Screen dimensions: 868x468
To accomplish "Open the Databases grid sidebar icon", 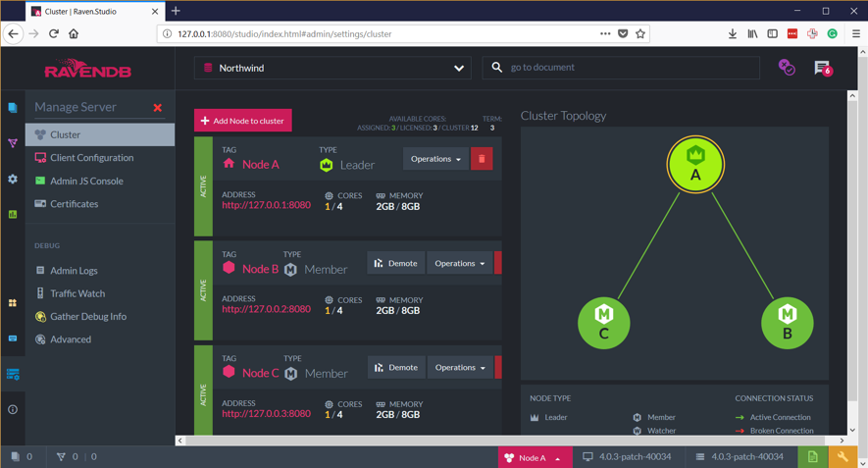I will (13, 303).
